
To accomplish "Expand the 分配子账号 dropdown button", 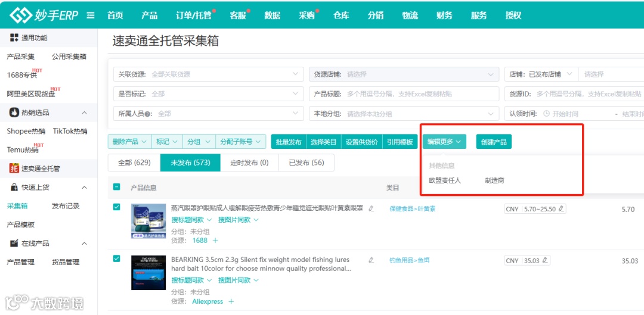I will pyautogui.click(x=241, y=142).
